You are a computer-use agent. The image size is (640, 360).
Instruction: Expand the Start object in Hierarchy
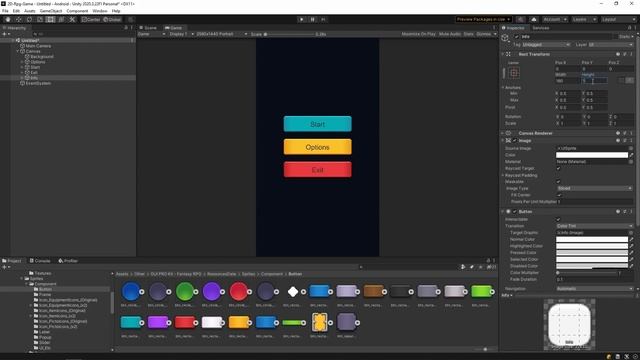[x=22, y=67]
